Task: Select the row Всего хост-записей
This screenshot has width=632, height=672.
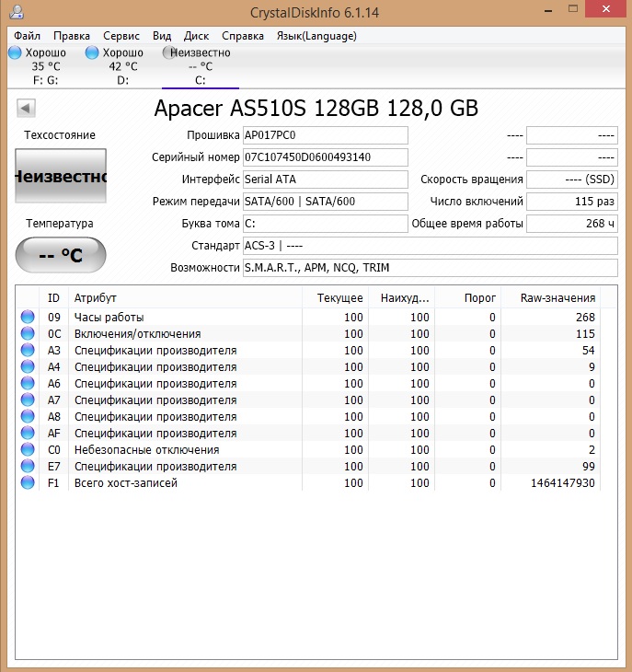Action: pyautogui.click(x=309, y=482)
